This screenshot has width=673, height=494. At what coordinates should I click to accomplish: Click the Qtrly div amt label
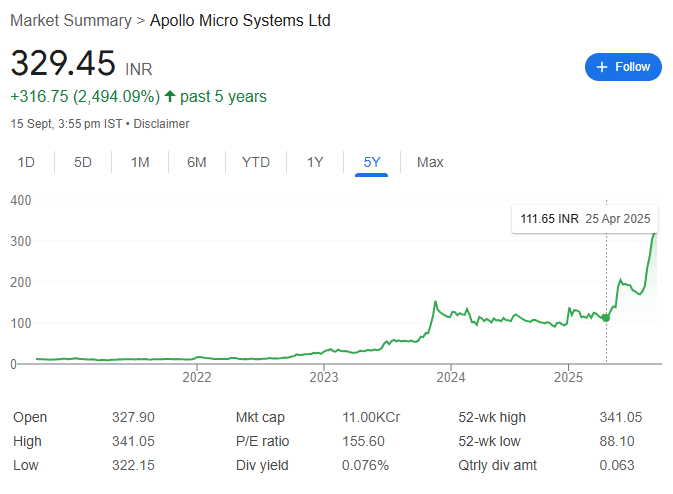coord(497,465)
